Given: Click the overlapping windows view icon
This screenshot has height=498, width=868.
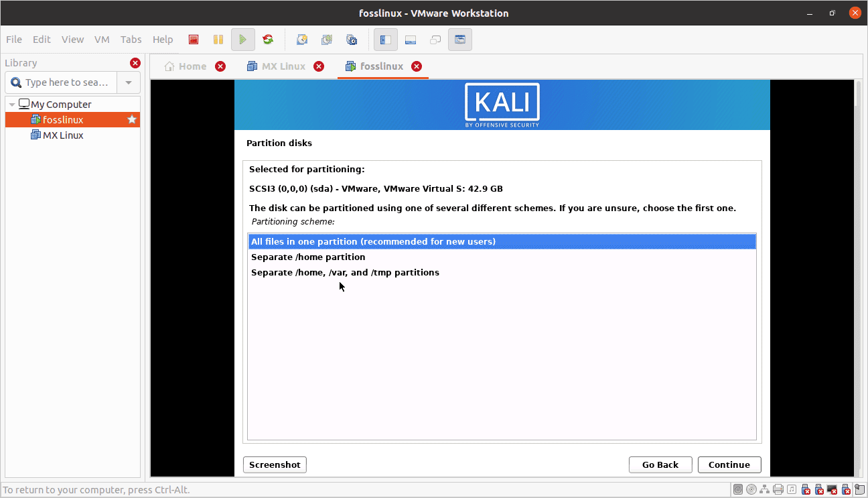Looking at the screenshot, I should pos(435,40).
